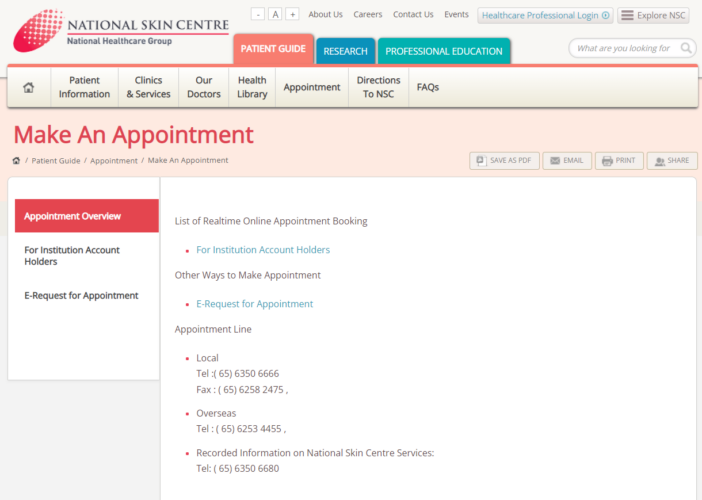The image size is (702, 500).
Task: Click the Share button
Action: coord(672,161)
